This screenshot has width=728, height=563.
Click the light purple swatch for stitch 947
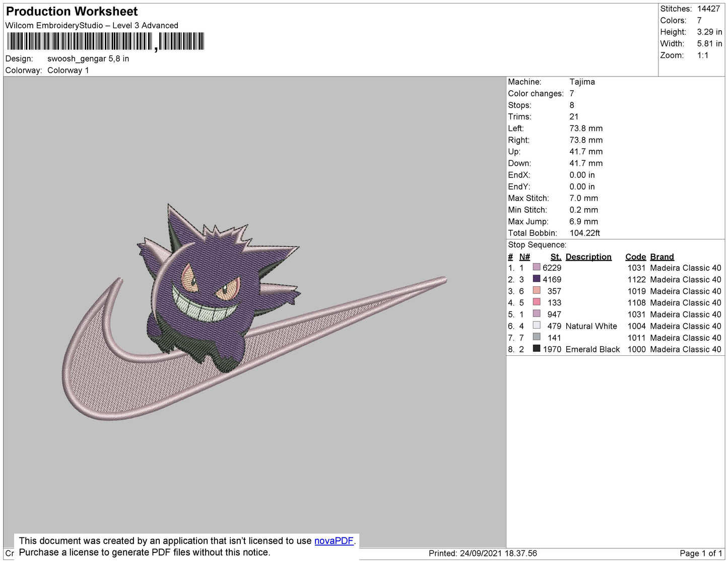pyautogui.click(x=537, y=314)
